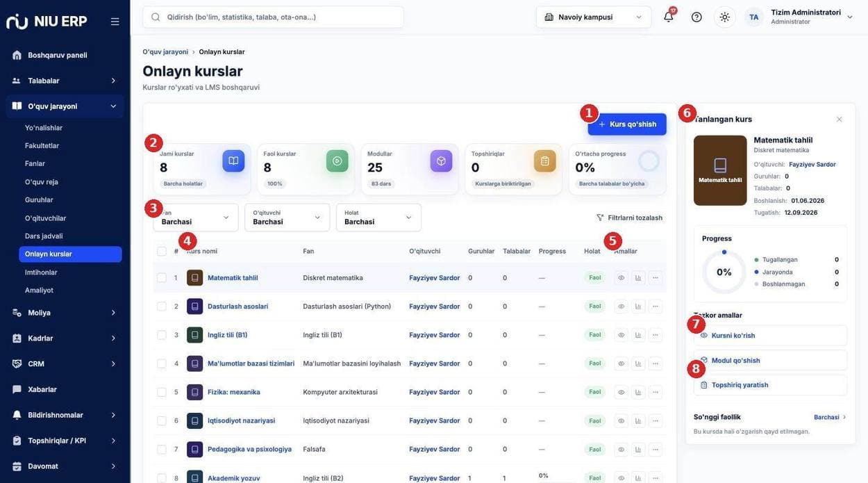Expand the Talabalar sidebar section

65,81
